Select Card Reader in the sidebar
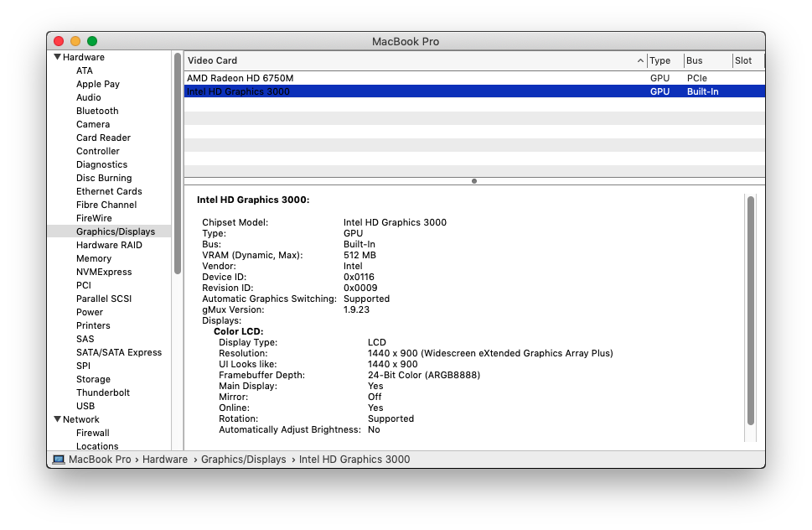 coord(104,138)
